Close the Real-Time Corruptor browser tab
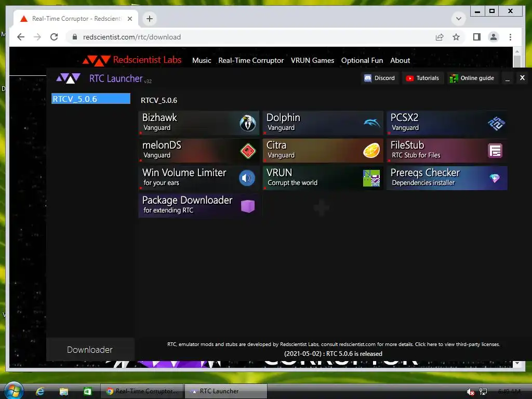The image size is (532, 399). tap(129, 19)
